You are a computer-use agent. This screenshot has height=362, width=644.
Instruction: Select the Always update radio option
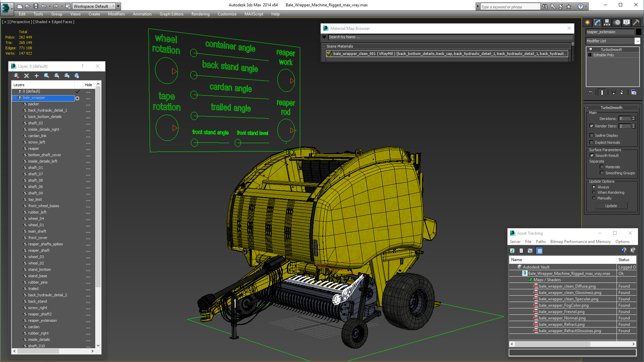click(594, 187)
